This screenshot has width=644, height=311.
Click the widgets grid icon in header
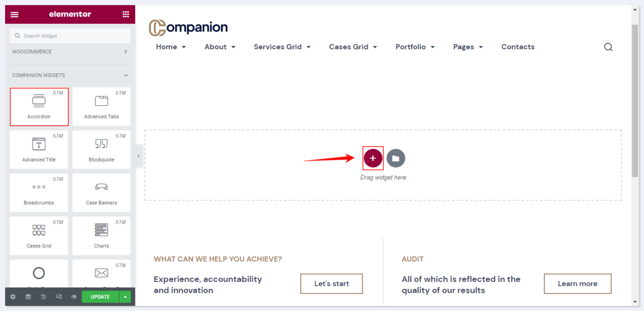(x=126, y=14)
